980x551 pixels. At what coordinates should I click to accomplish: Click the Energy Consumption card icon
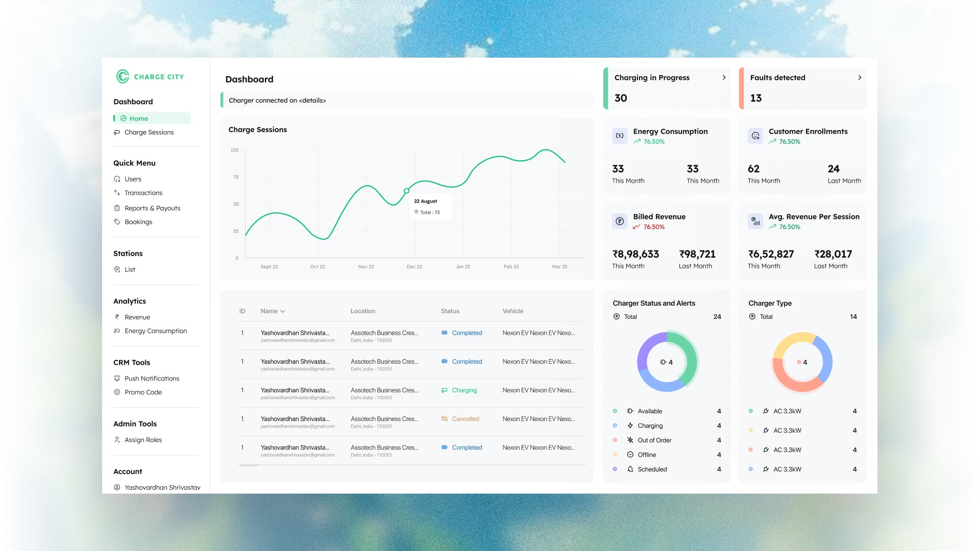(619, 136)
